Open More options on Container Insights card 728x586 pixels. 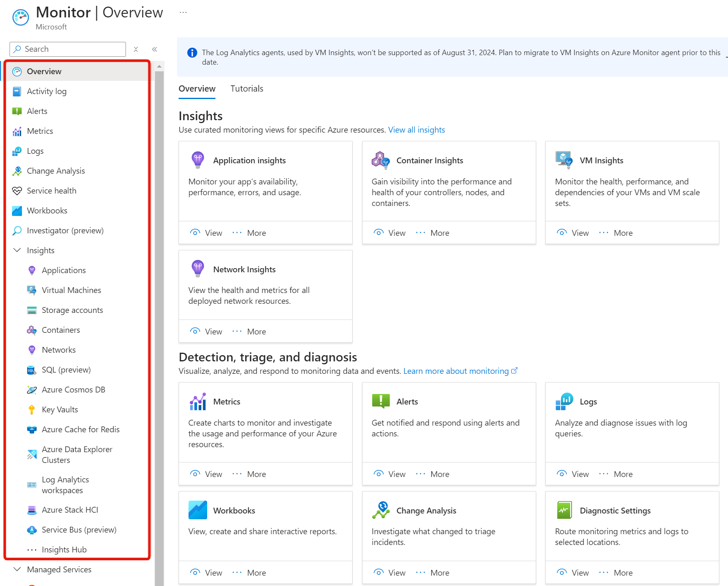tap(432, 233)
